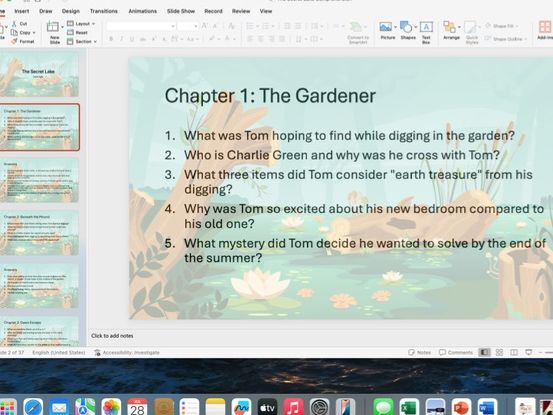Select The Secret Lake title slide thumbnail
This screenshot has width=553, height=415.
click(38, 74)
